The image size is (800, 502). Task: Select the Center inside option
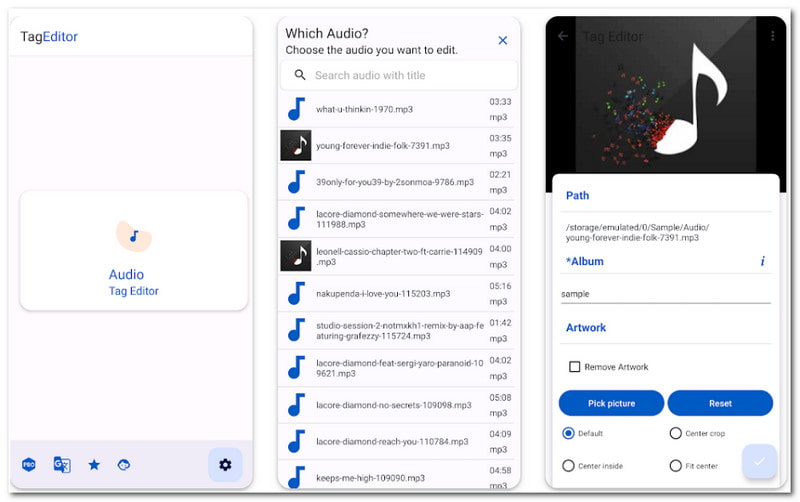568,466
